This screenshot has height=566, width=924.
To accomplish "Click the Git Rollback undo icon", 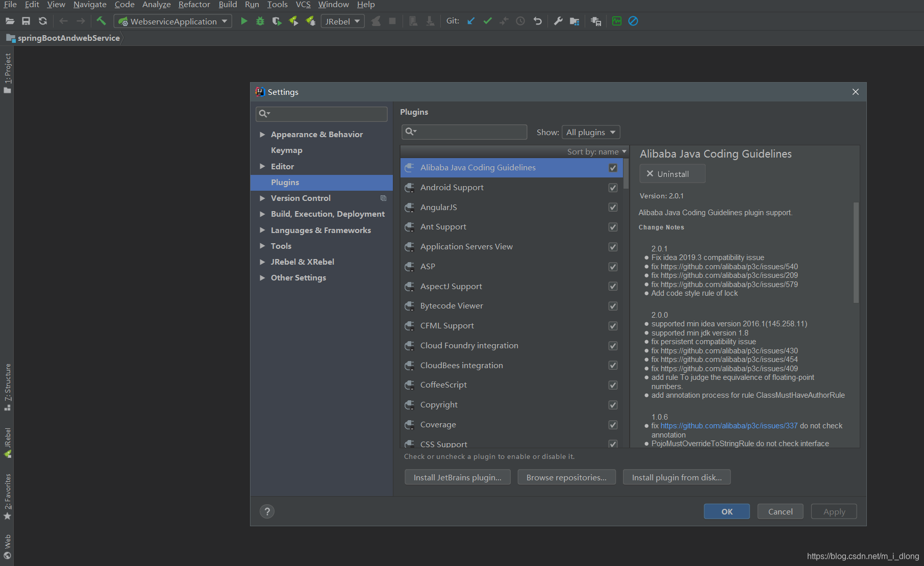I will click(537, 21).
